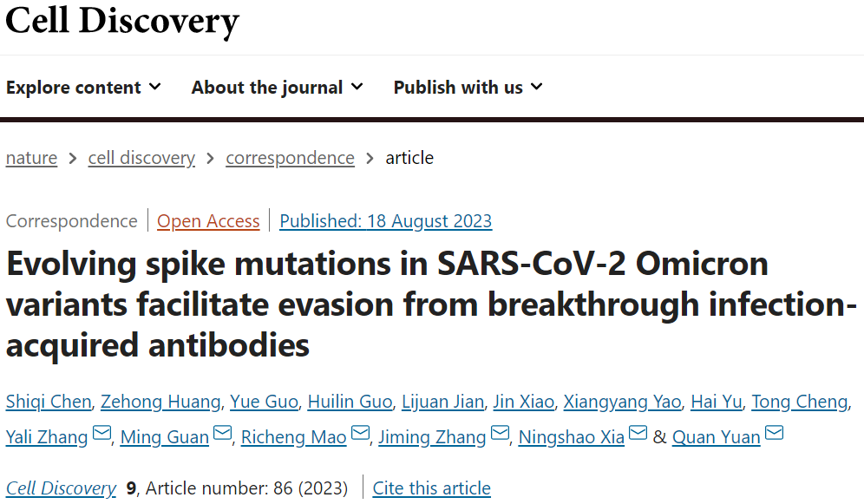
Task: Open correspondence breadcrumb link
Action: click(290, 158)
